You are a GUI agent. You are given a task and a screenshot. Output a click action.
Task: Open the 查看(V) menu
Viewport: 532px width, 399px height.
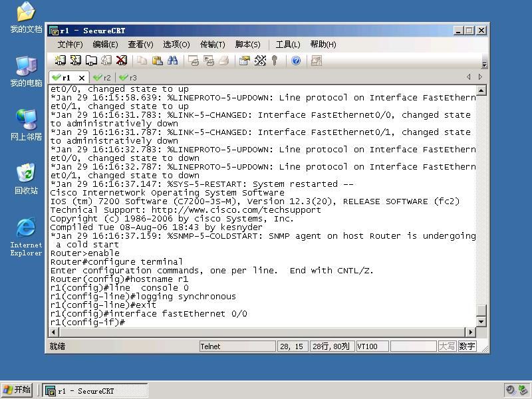click(140, 45)
